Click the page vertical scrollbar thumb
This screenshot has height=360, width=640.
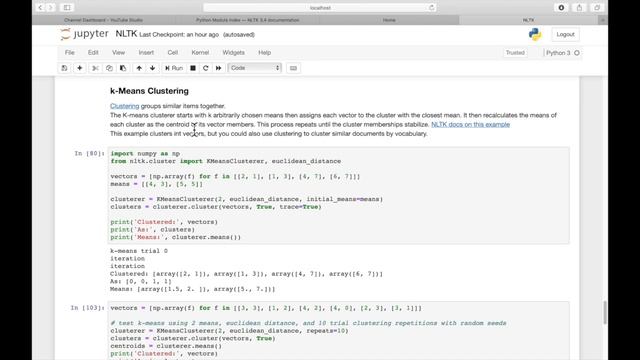605,312
